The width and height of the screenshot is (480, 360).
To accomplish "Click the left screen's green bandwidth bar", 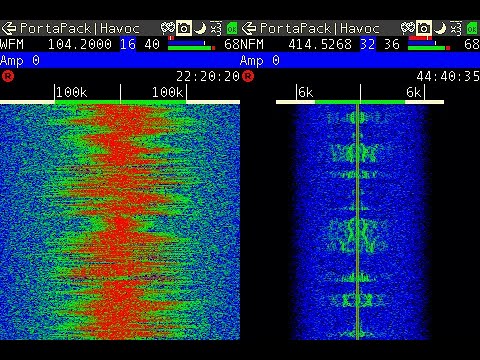I will pos(120,102).
